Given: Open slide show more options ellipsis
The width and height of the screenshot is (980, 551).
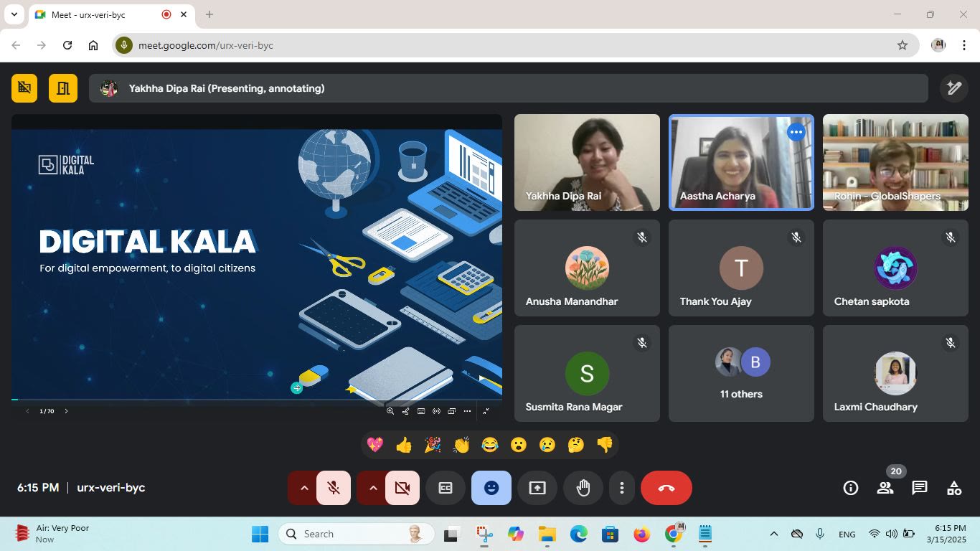Looking at the screenshot, I should coord(467,411).
